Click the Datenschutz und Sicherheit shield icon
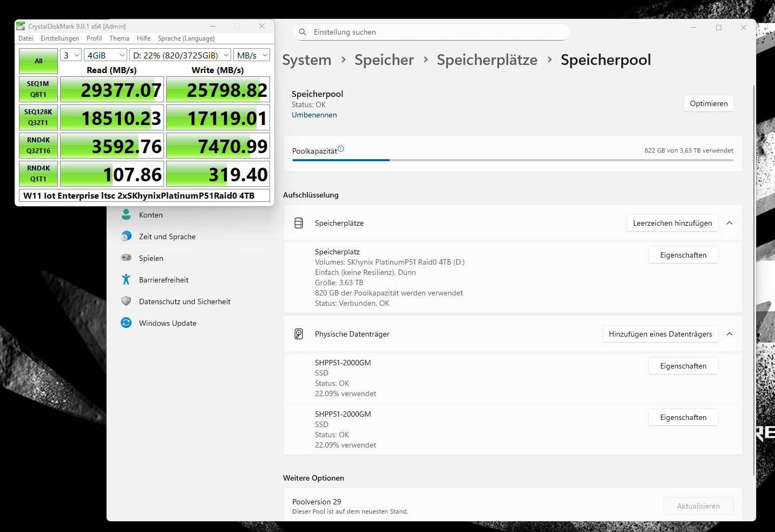 tap(126, 301)
